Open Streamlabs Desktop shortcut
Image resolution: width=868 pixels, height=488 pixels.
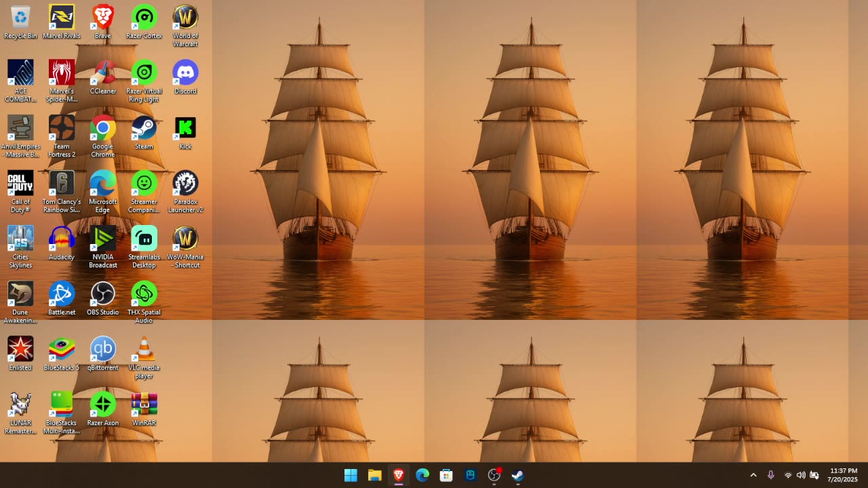coord(144,247)
